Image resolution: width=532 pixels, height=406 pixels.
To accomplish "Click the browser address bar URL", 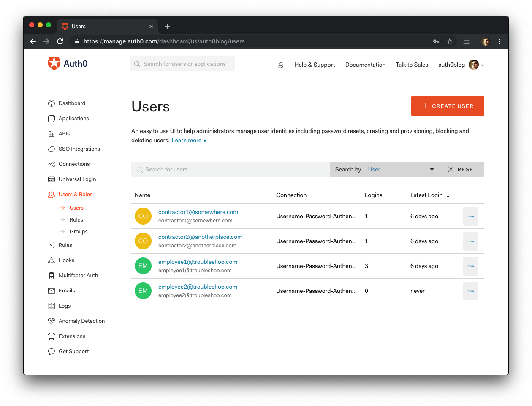I will tap(164, 41).
